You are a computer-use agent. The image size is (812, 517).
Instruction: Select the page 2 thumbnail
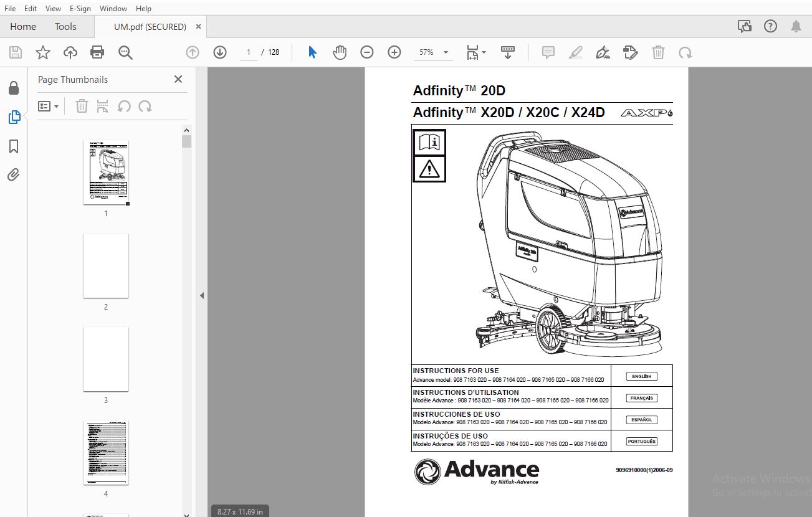(x=106, y=266)
